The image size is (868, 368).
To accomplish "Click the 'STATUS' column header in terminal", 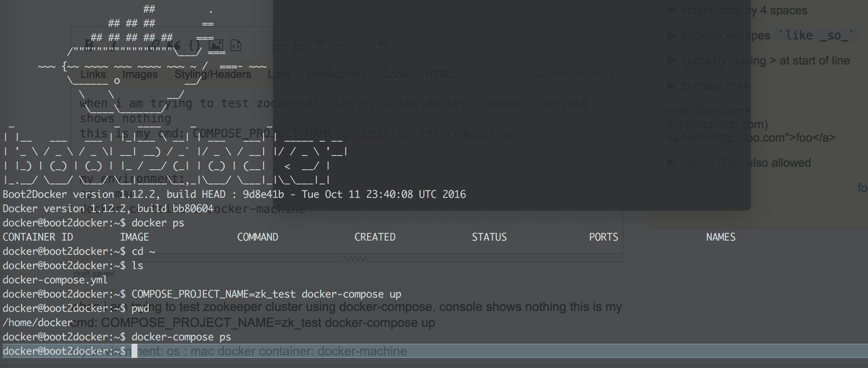I will pos(489,237).
